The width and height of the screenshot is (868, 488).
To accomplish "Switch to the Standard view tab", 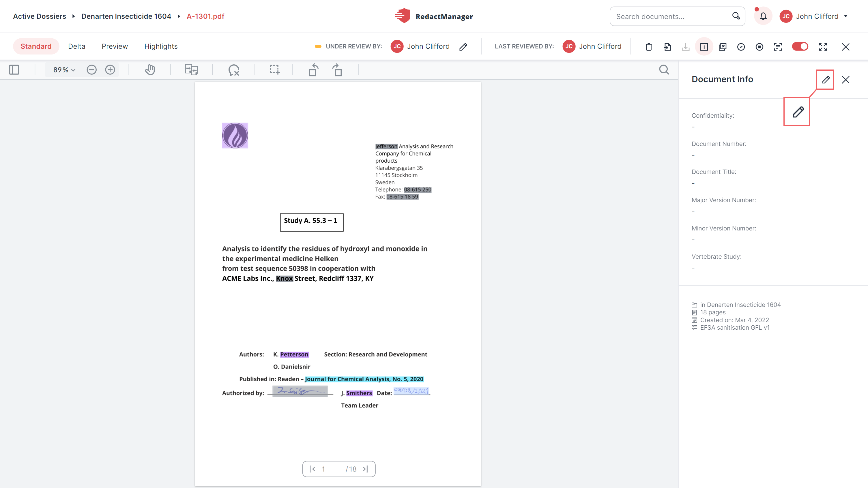I will pyautogui.click(x=36, y=46).
